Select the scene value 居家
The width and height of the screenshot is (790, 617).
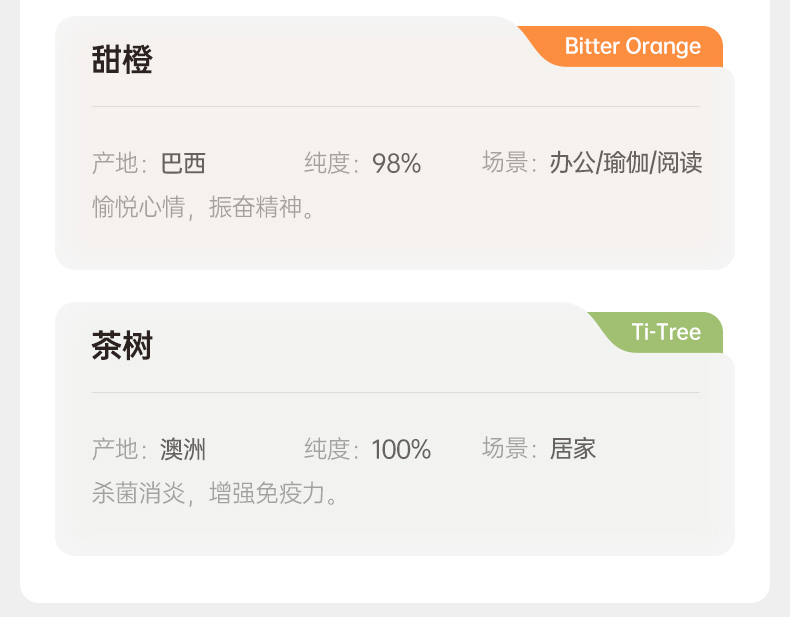tap(573, 449)
